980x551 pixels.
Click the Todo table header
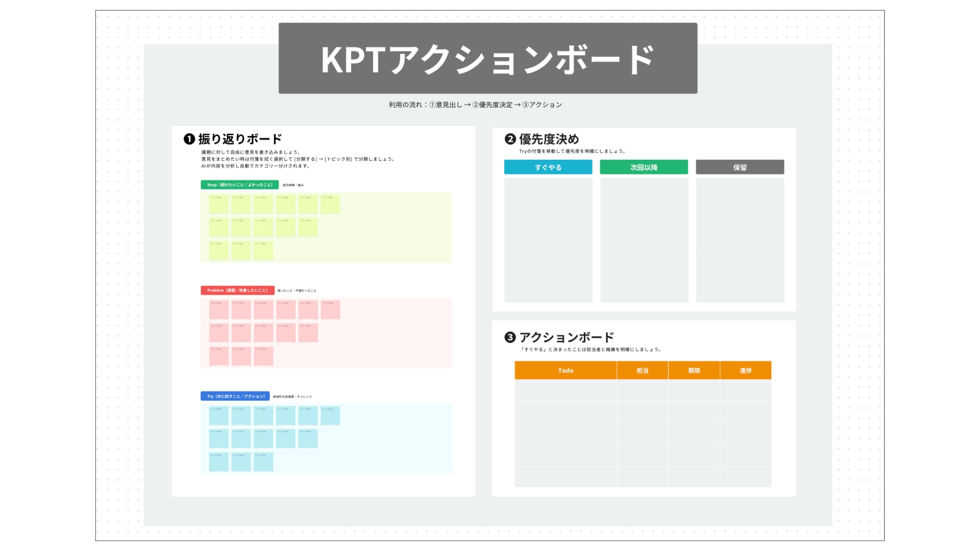[x=565, y=370]
